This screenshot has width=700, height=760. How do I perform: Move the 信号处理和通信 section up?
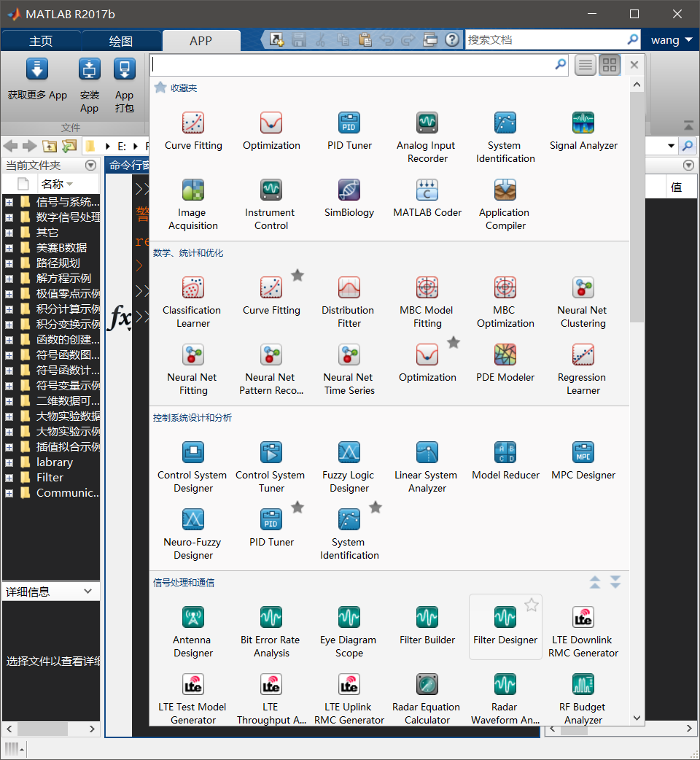[595, 581]
